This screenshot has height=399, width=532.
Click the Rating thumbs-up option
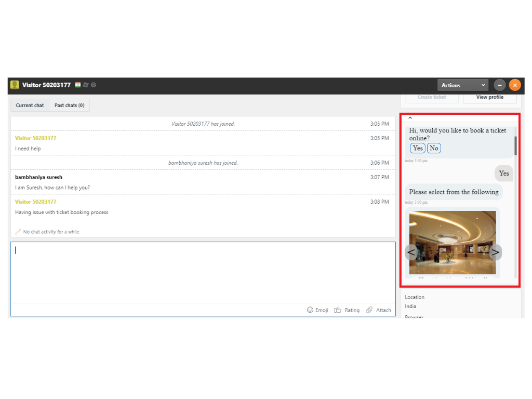pyautogui.click(x=347, y=310)
